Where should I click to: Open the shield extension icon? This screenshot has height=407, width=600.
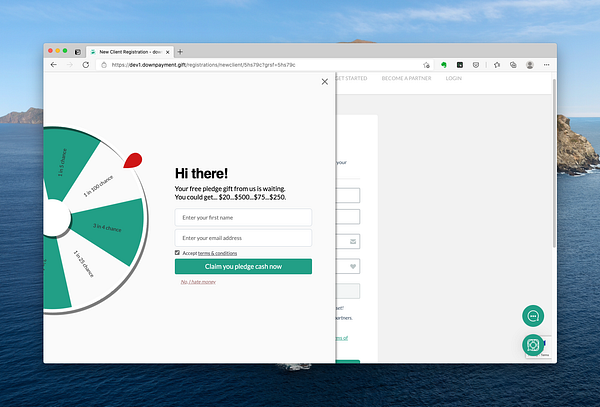pos(476,65)
